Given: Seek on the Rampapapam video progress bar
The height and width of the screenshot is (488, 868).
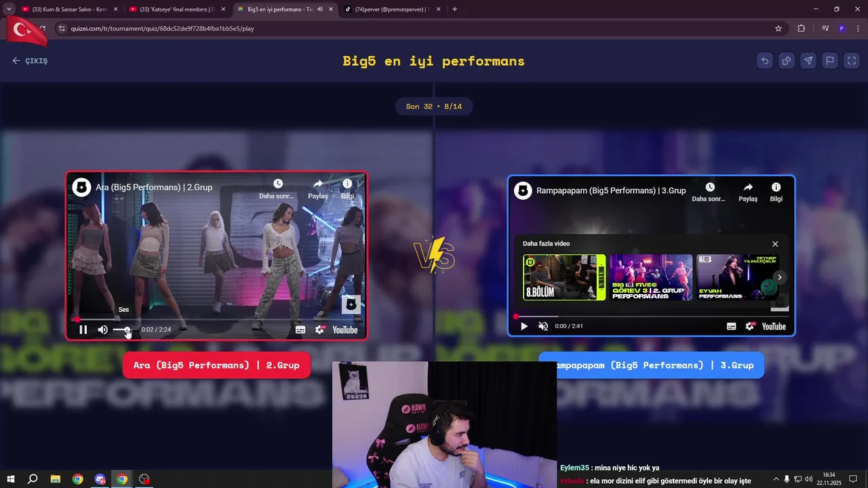Looking at the screenshot, I should [x=651, y=316].
